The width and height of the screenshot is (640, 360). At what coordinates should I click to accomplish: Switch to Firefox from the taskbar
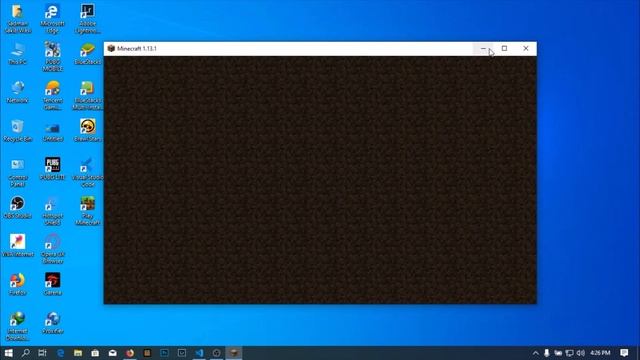(130, 353)
